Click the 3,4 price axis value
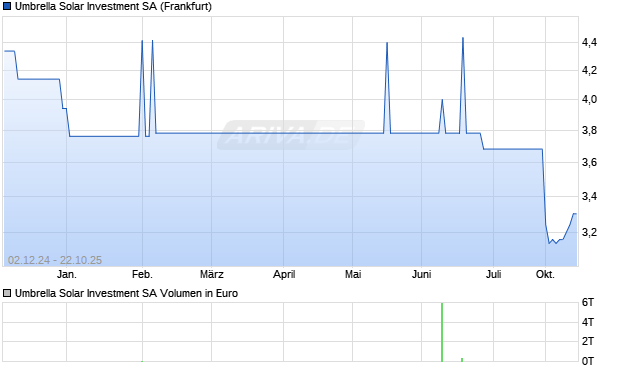Image resolution: width=620 pixels, height=371 pixels. click(589, 197)
